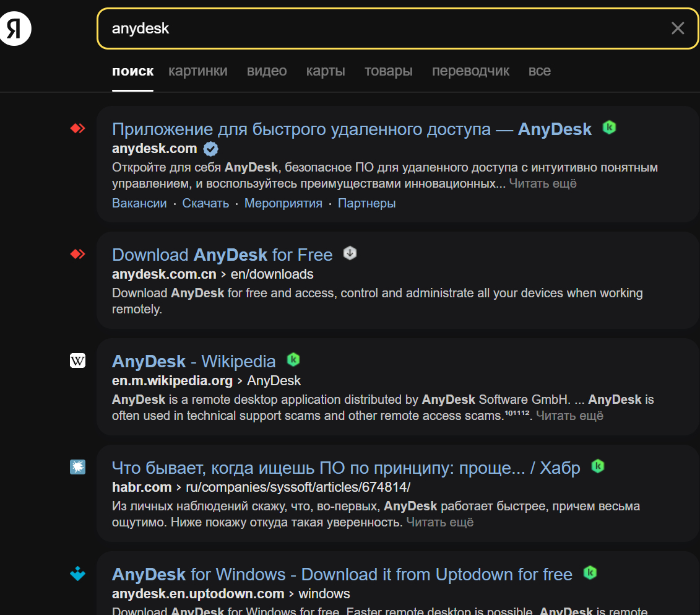Open AnyDesk path on Wikipedia result
Screen dimensions: 700x615
click(274, 380)
